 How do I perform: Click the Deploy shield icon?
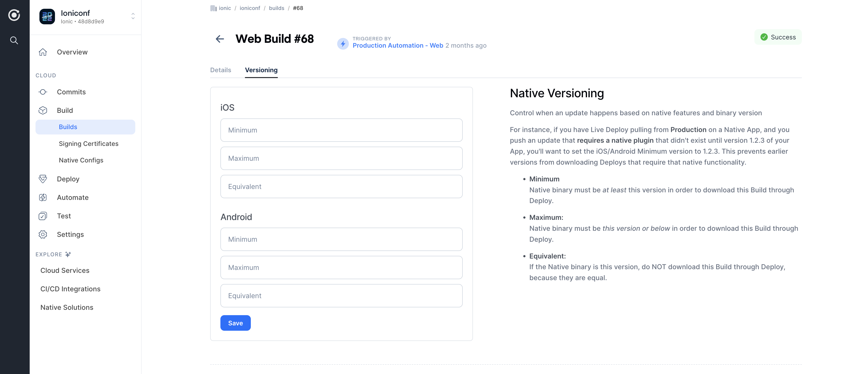(x=43, y=178)
